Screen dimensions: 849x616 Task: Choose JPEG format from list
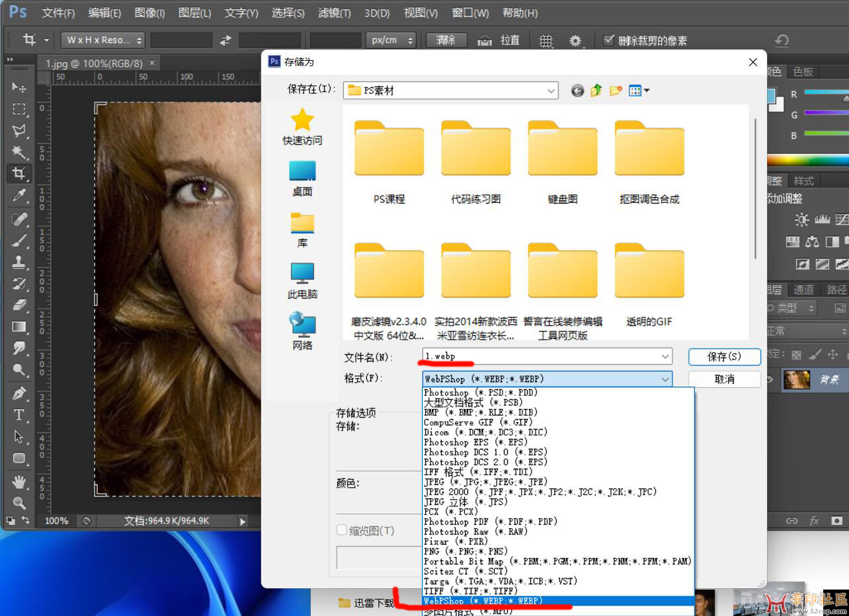point(486,482)
